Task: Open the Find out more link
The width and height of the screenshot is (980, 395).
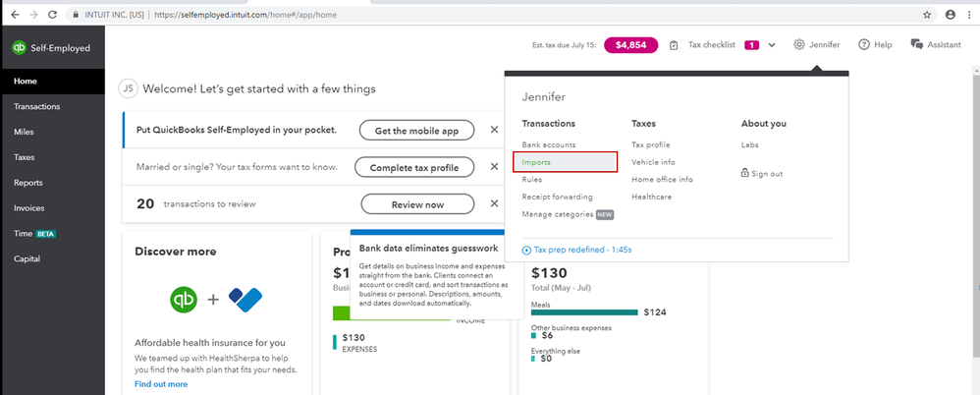Action: click(x=161, y=384)
